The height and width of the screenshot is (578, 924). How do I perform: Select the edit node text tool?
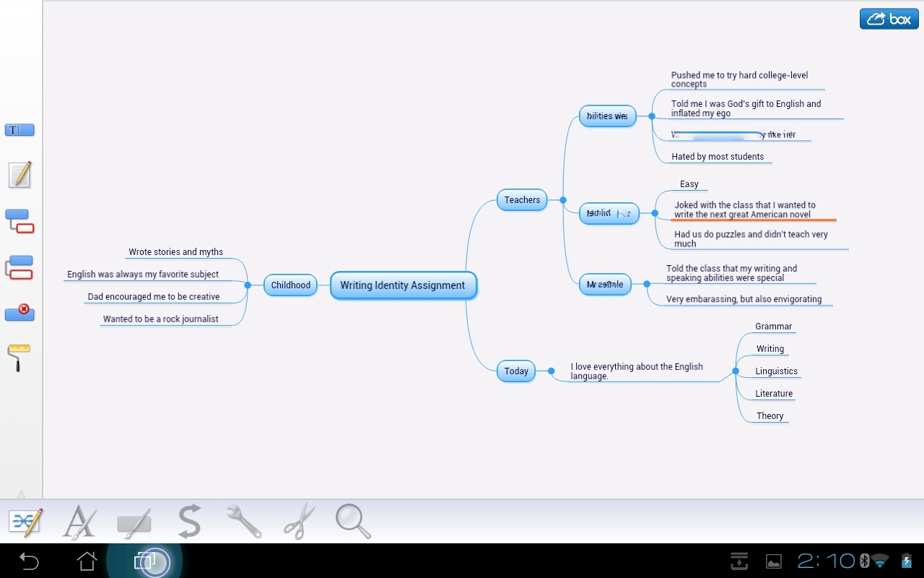click(x=19, y=130)
